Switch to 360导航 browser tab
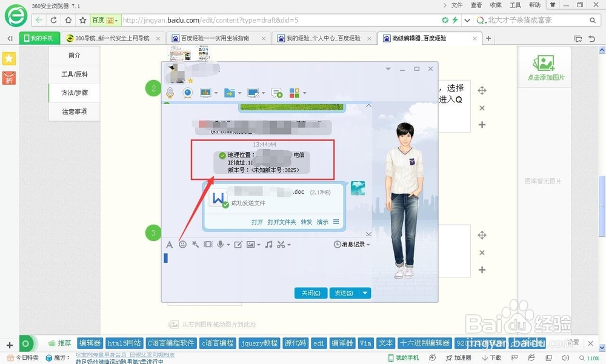Screen dimensions: 606x364 [x=113, y=38]
